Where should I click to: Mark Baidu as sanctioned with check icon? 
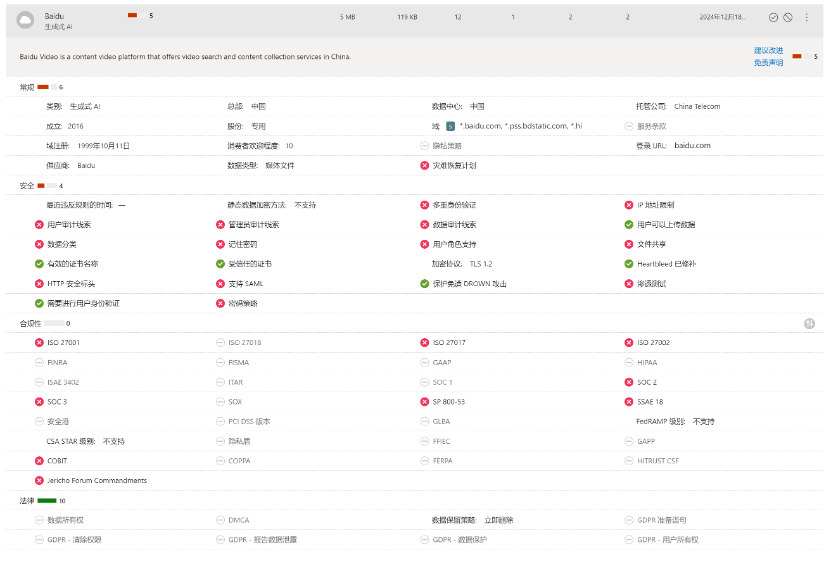pos(773,18)
